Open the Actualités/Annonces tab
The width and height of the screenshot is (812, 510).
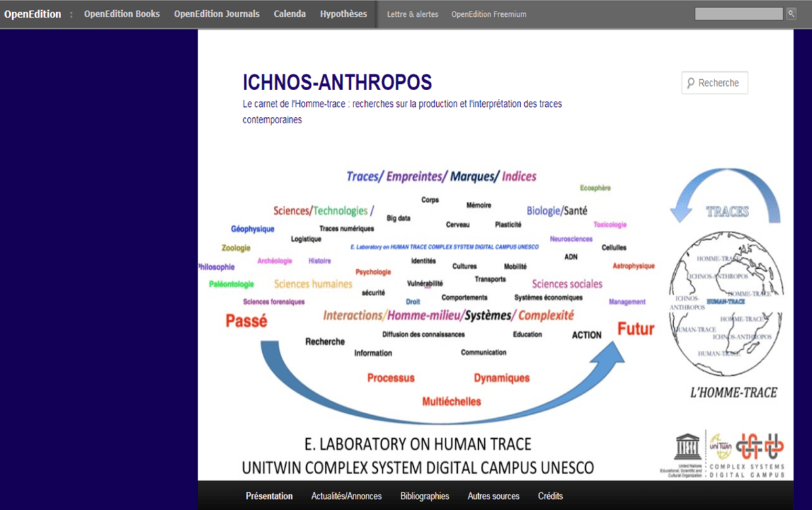pos(346,496)
